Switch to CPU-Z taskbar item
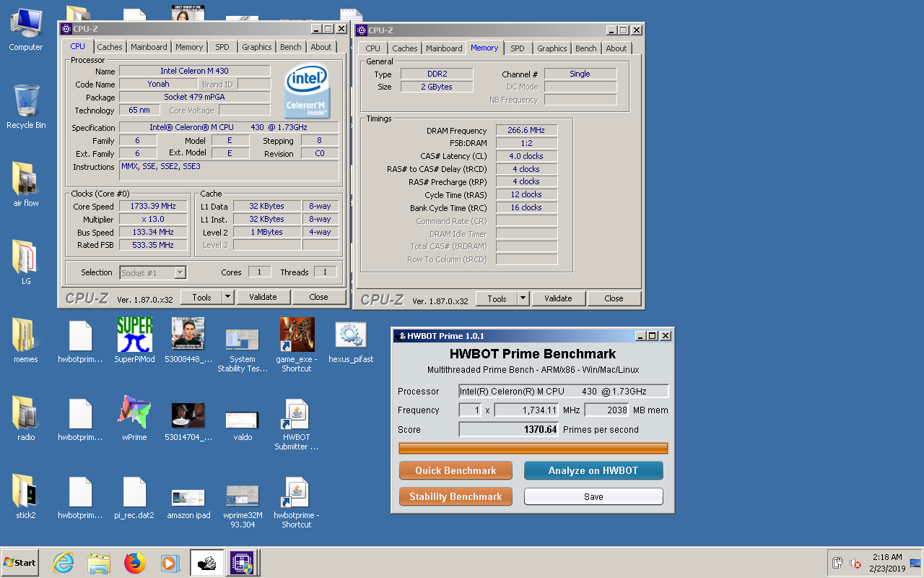 (241, 563)
